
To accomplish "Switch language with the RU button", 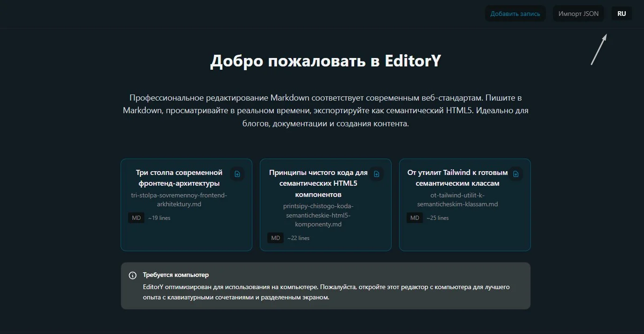I will pos(622,14).
